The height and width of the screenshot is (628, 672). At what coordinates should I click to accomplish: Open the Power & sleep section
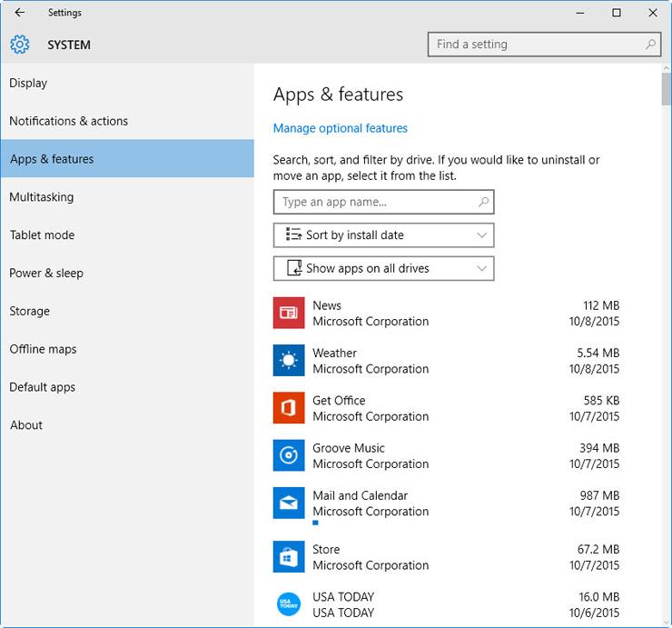(x=46, y=274)
